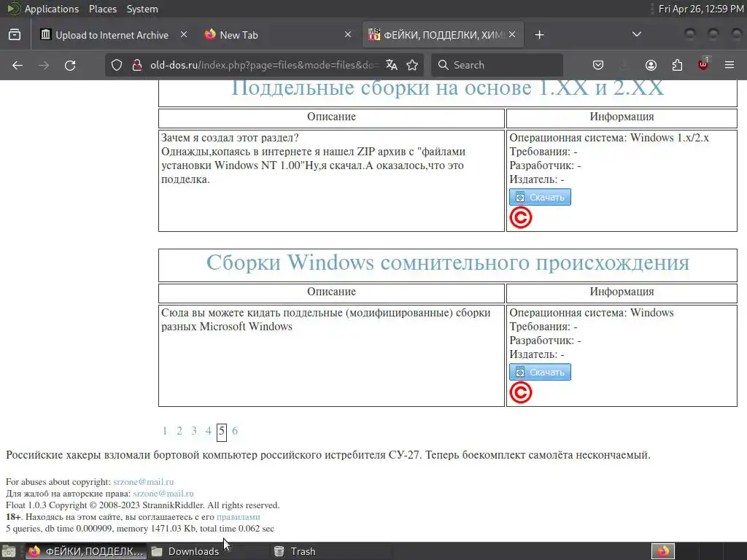The width and height of the screenshot is (747, 560).
Task: Save page to Pocket
Action: 598,65
